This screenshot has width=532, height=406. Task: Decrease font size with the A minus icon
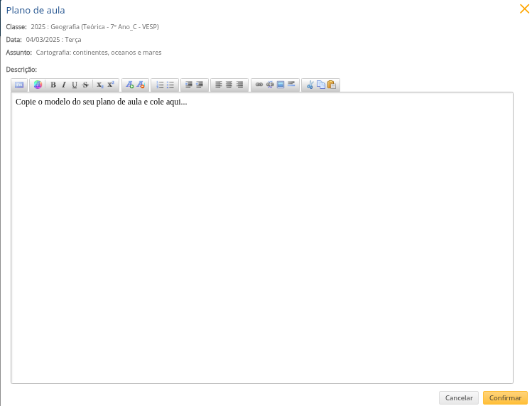click(141, 85)
